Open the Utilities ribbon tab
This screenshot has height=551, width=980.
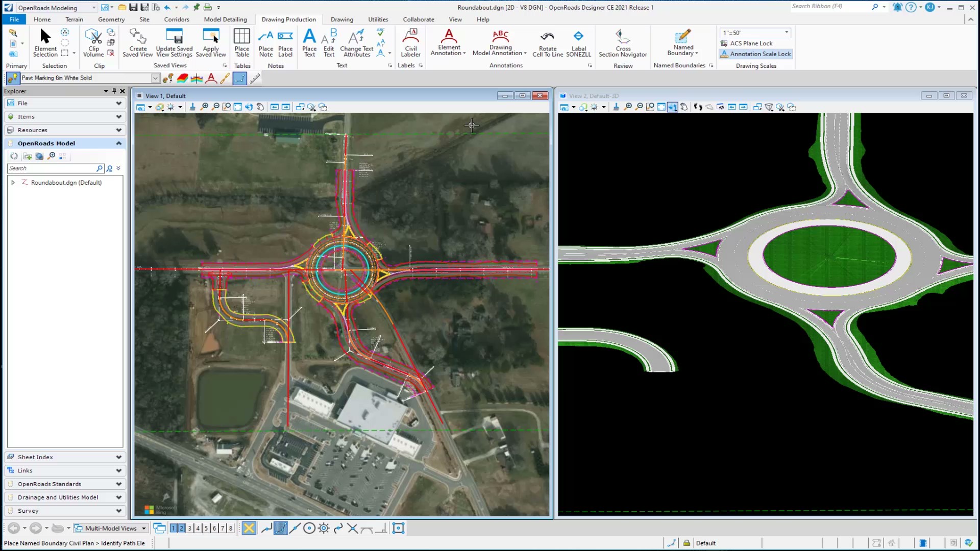(378, 19)
